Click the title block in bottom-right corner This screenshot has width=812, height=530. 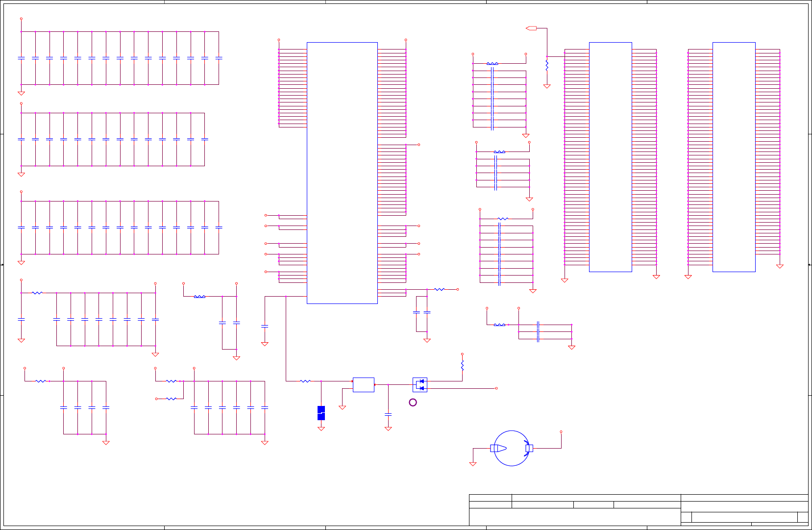[x=639, y=510]
